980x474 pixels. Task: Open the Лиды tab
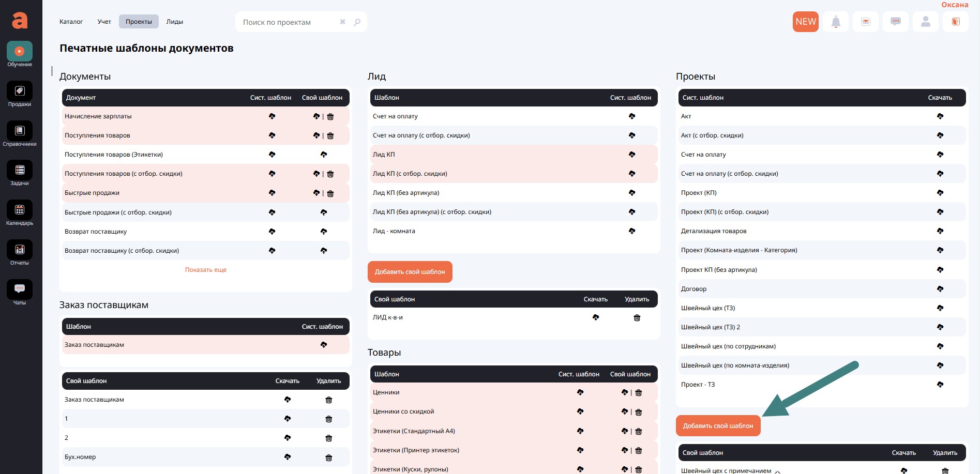click(174, 22)
